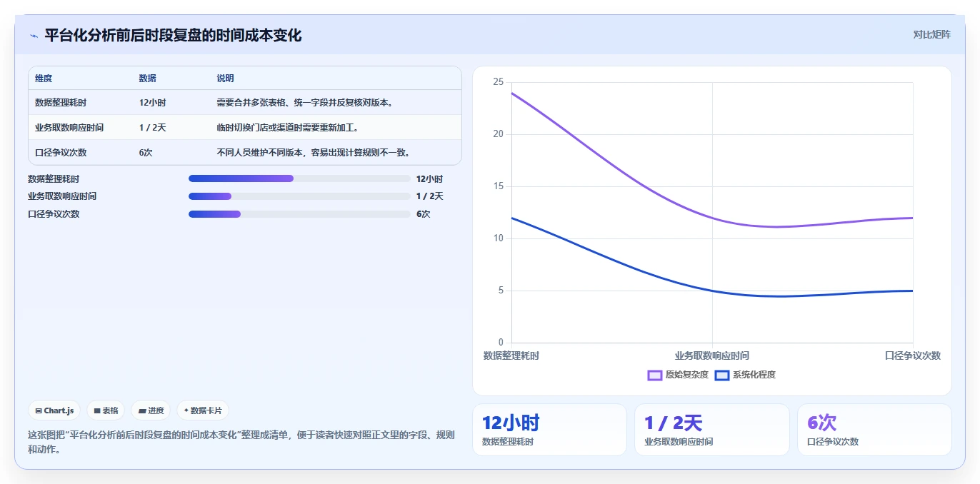Viewport: 980px width, 484px height.
Task: Toggle the 系统化程度 legend swatch
Action: tap(722, 375)
